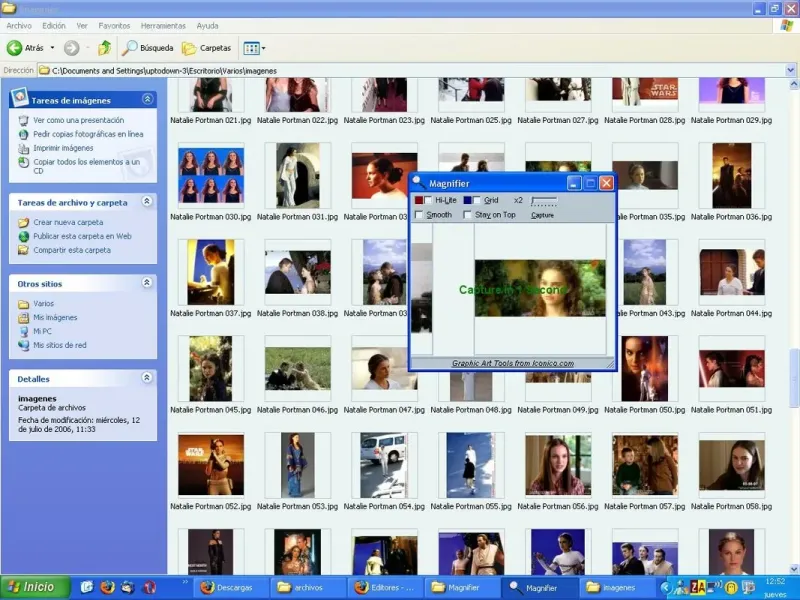This screenshot has width=800, height=600.
Task: Select the Natalie Portman 052.jpg thumbnail
Action: (x=211, y=465)
